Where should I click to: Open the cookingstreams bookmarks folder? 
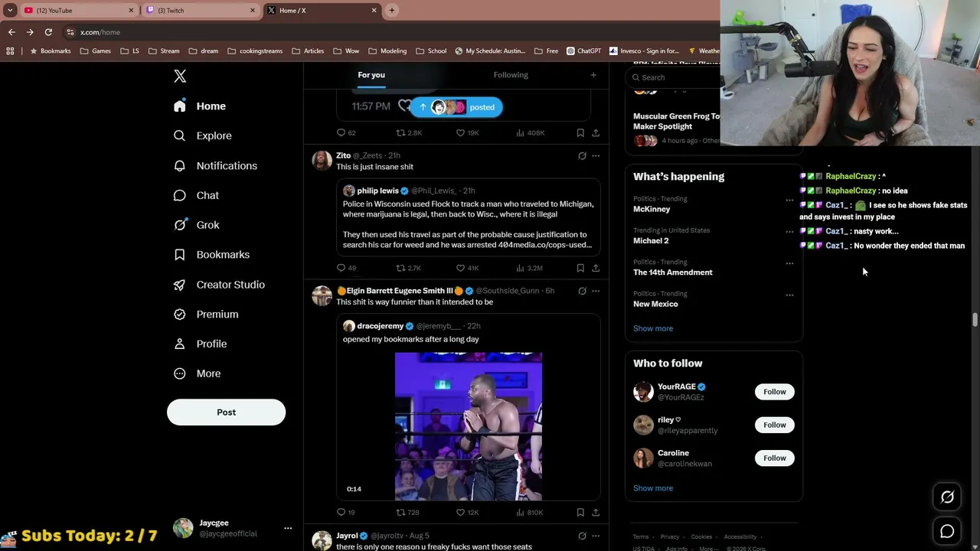255,51
